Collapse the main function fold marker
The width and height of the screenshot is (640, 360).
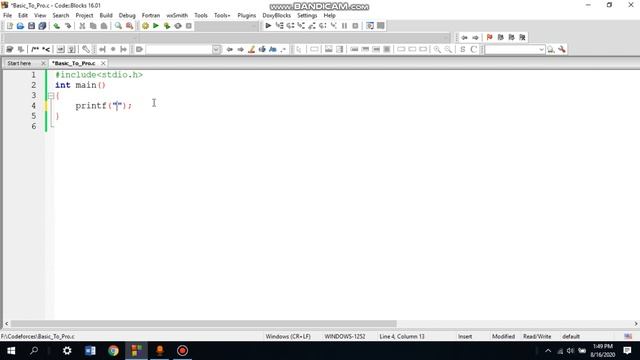(x=51, y=96)
